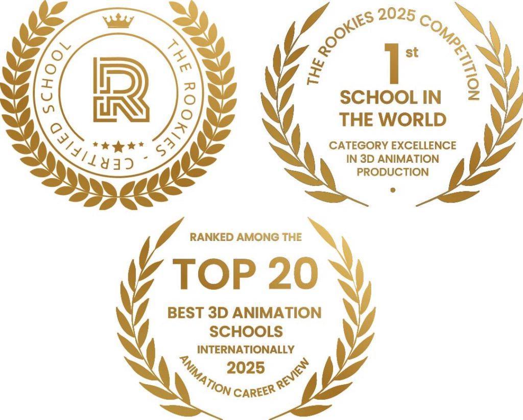
Task: Click the large R logo emblem
Action: pos(121,89)
